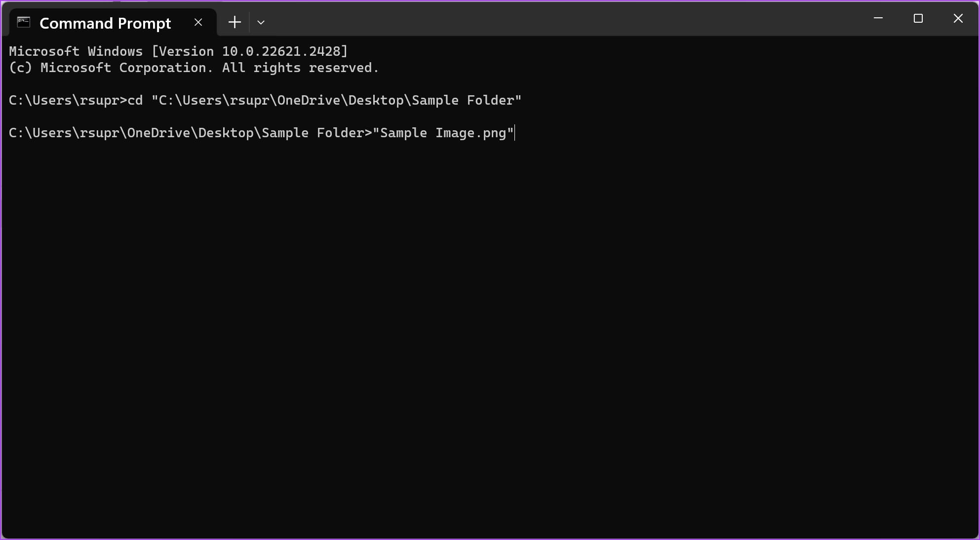Click the "Microsoft Windows" text on the version line

click(x=76, y=51)
